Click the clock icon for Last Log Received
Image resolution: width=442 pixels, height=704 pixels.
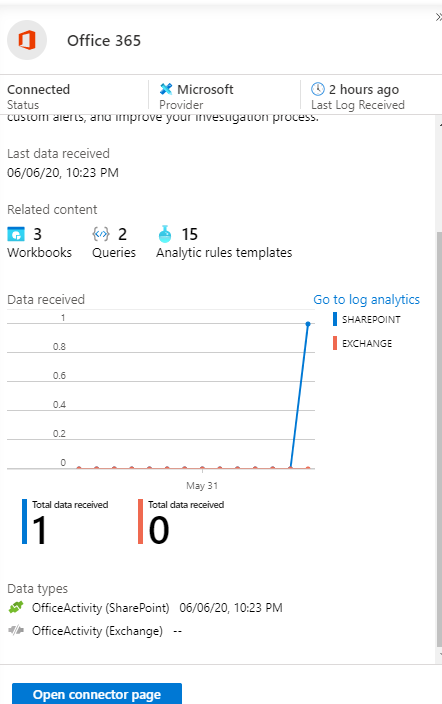[x=318, y=89]
